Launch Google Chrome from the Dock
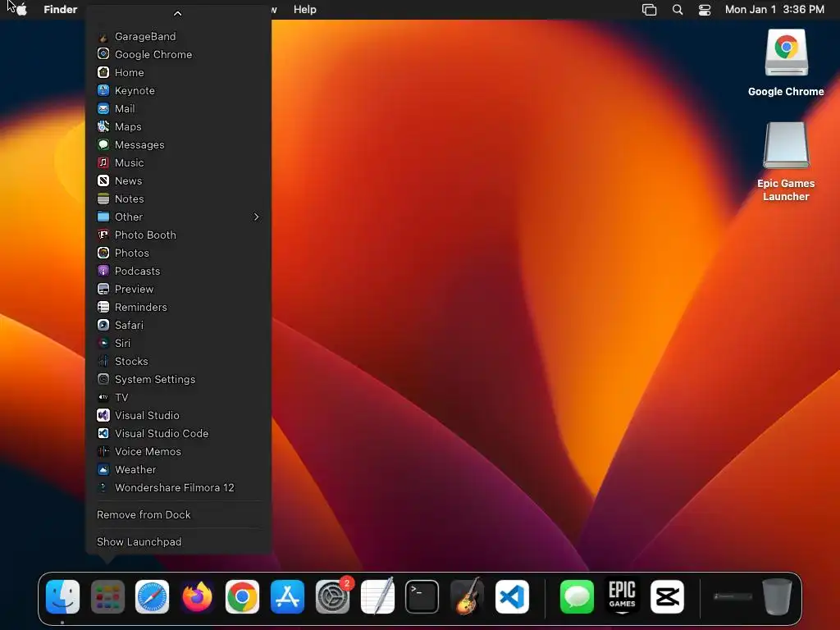 pyautogui.click(x=242, y=596)
